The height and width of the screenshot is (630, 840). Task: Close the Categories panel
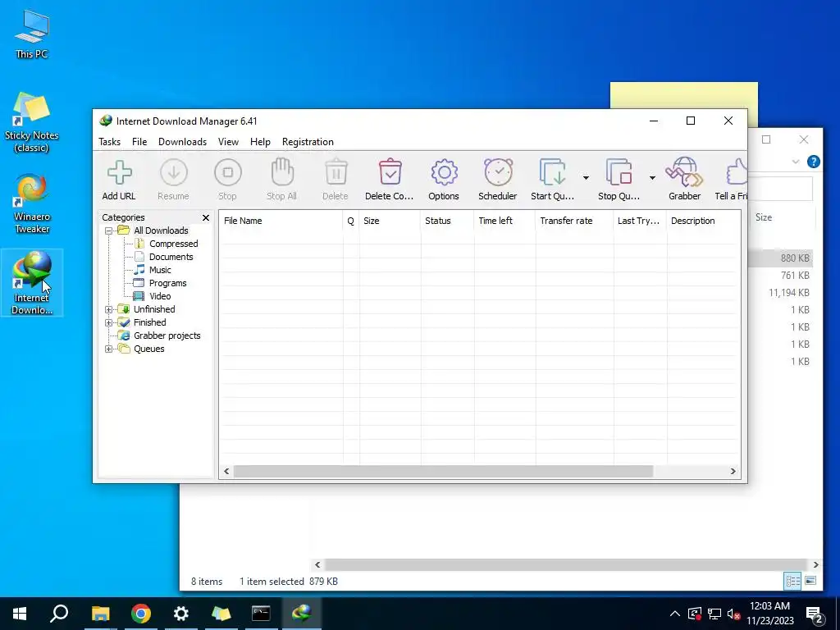(x=206, y=217)
